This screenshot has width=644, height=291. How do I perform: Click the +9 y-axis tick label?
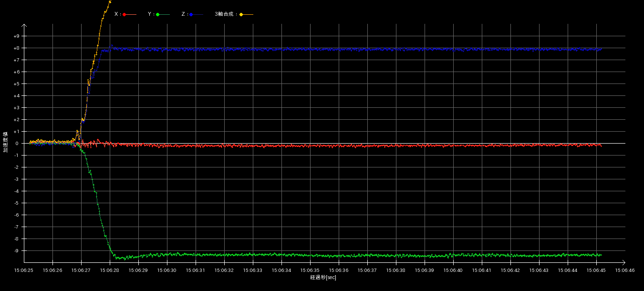[x=17, y=36]
